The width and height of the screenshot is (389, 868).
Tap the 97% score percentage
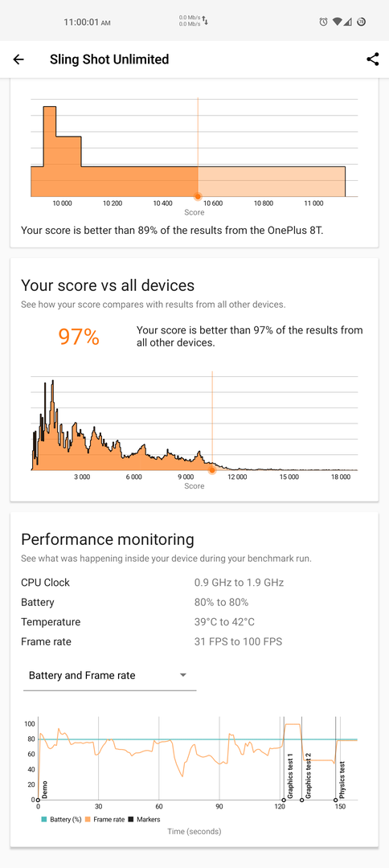pyautogui.click(x=79, y=337)
